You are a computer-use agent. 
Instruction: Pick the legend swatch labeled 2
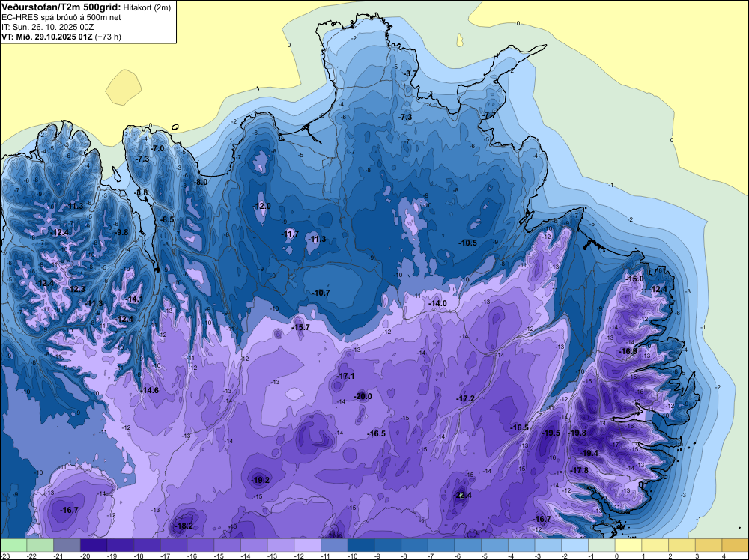tap(682, 545)
